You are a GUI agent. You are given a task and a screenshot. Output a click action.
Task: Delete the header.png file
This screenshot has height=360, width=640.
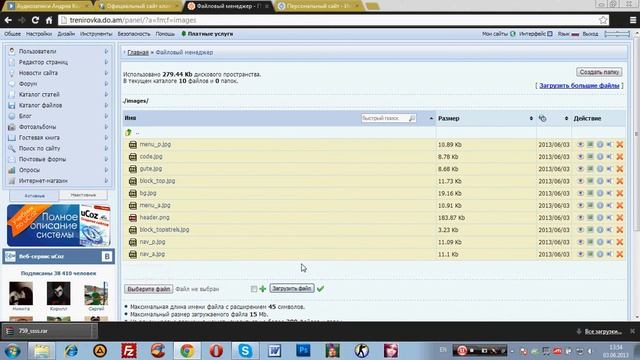[x=620, y=218]
